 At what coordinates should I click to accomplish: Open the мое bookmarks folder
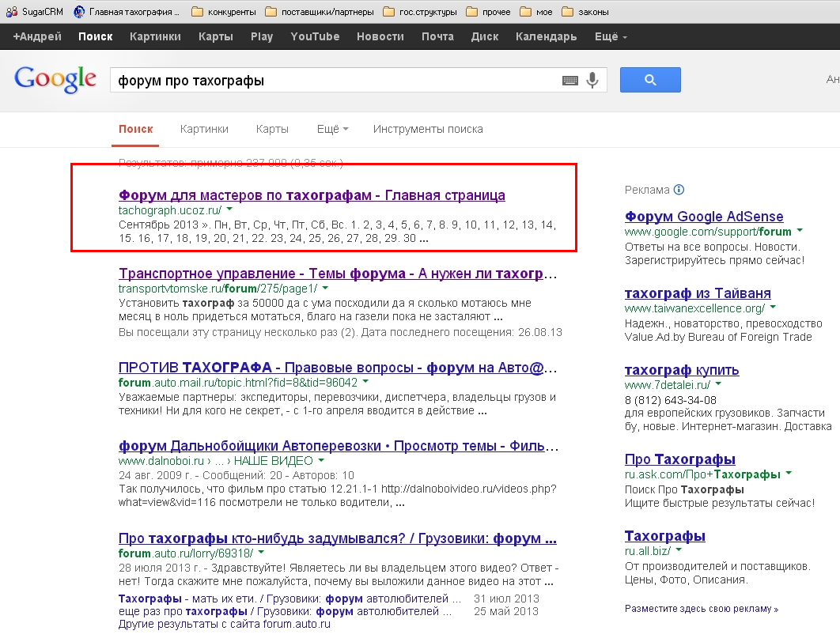click(x=536, y=12)
